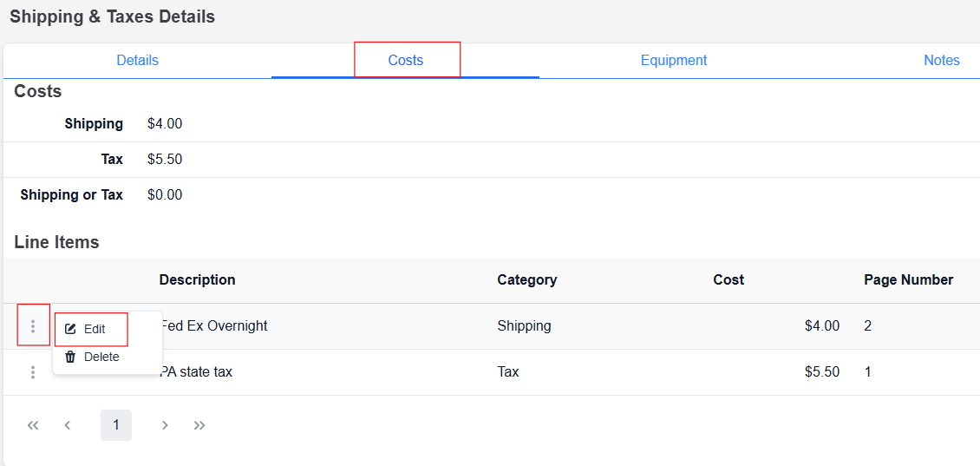Image resolution: width=980 pixels, height=466 pixels.
Task: Click the Line Items heading
Action: [x=57, y=242]
